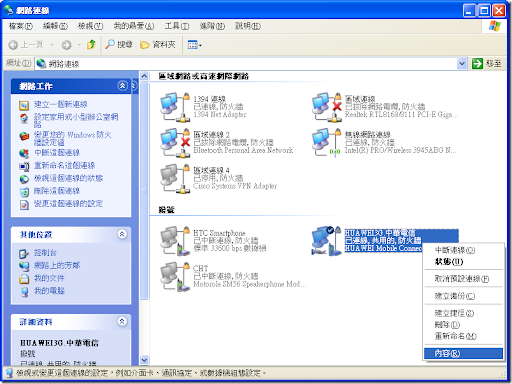Select the CHT dial-up connection icon
The width and height of the screenshot is (512, 384).
(175, 277)
